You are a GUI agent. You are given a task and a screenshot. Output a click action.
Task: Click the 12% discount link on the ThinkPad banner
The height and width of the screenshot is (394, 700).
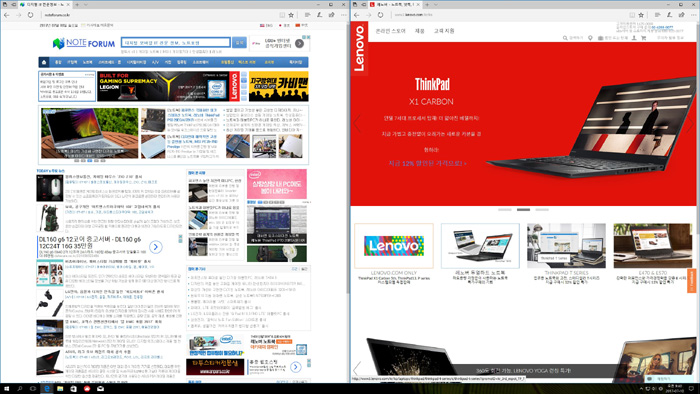[x=427, y=163]
